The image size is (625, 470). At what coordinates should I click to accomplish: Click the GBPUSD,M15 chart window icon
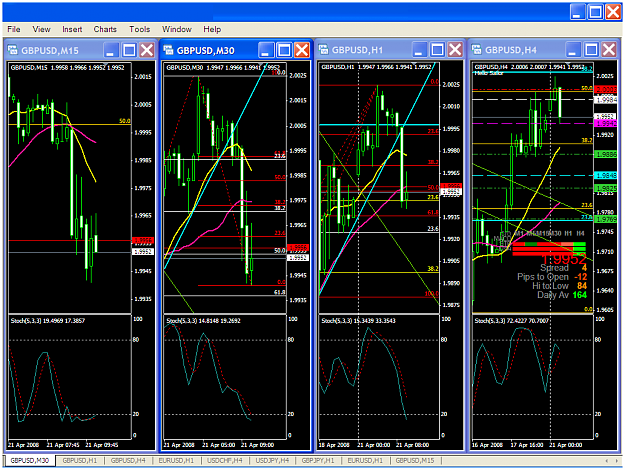click(x=13, y=50)
